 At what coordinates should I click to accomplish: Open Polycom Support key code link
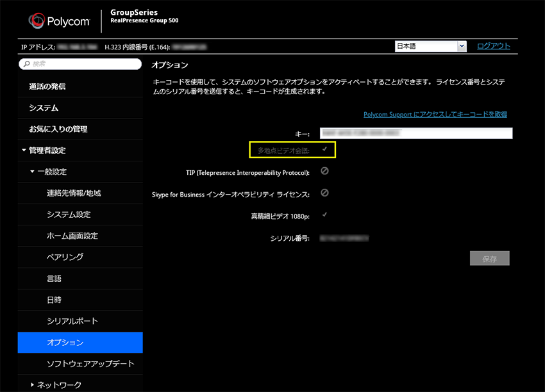[x=435, y=114]
